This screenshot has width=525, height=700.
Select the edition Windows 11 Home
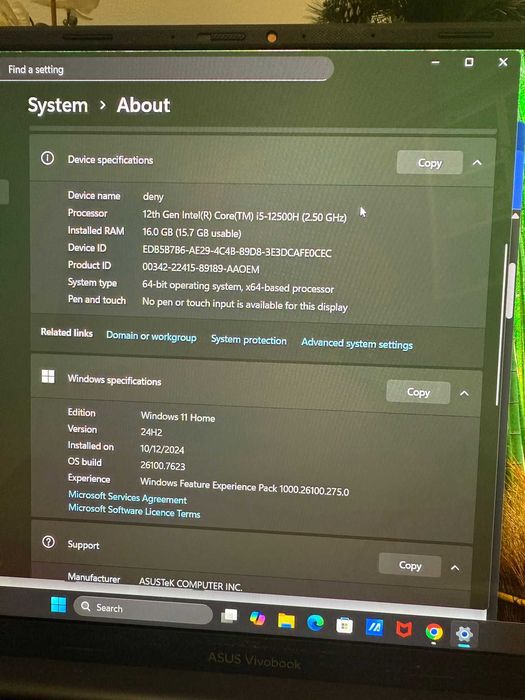(x=178, y=417)
